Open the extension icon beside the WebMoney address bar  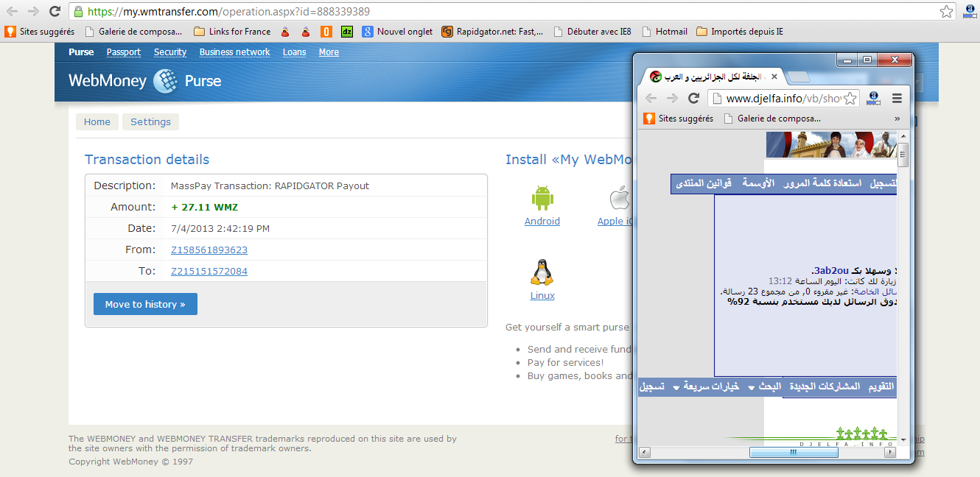970,11
